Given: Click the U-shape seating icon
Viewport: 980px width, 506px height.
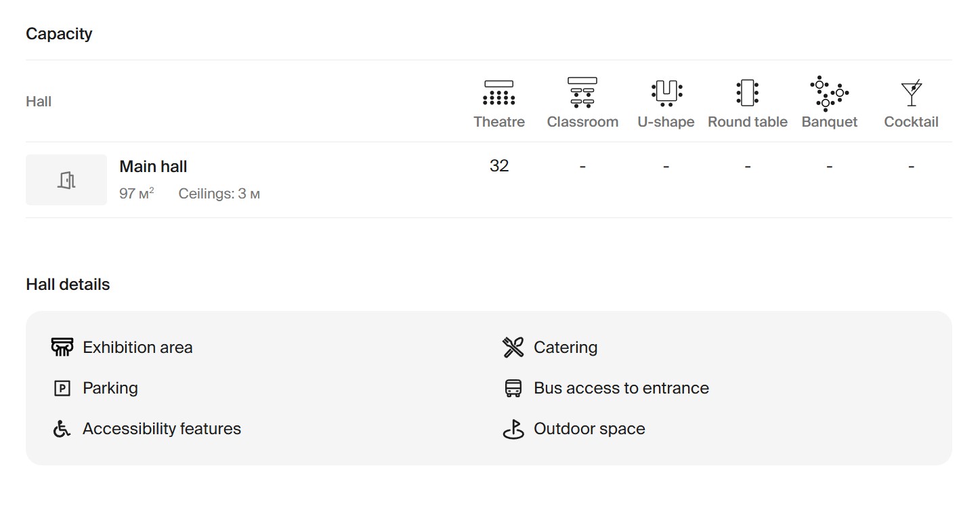Looking at the screenshot, I should click(666, 93).
